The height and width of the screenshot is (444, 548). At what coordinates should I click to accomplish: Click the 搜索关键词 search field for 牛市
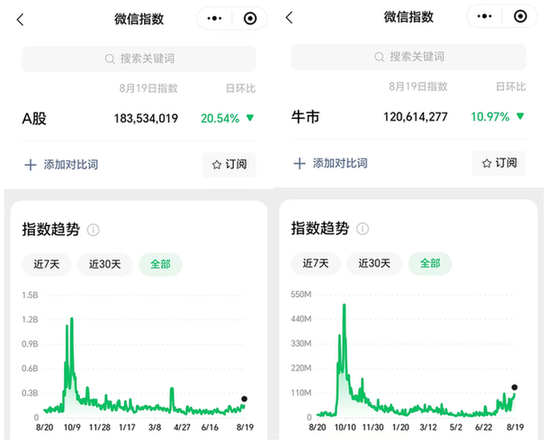click(x=409, y=57)
